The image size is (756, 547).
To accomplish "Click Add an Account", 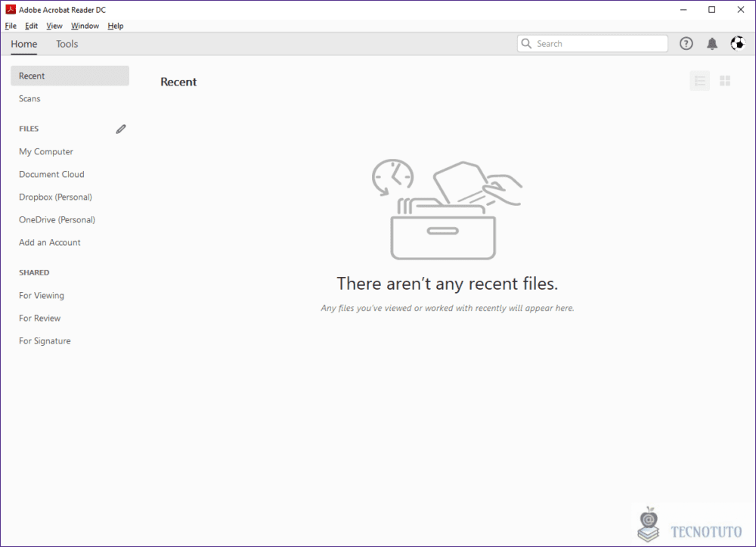I will pos(50,242).
